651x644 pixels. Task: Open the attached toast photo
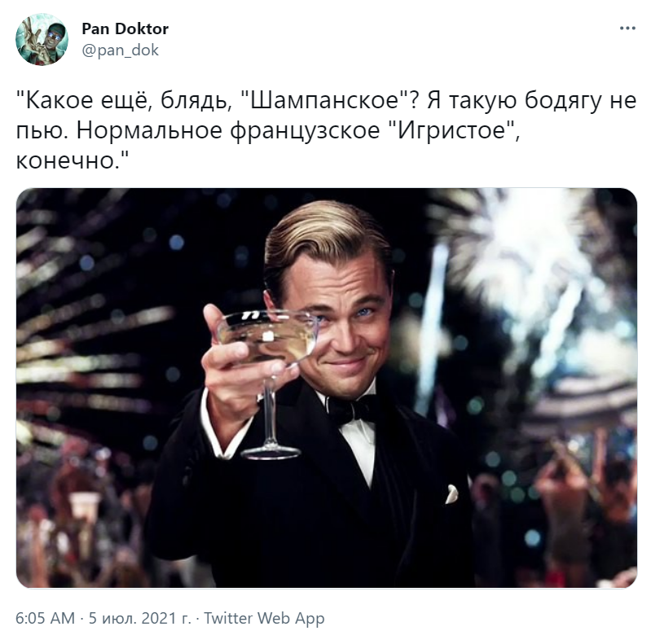(x=327, y=388)
